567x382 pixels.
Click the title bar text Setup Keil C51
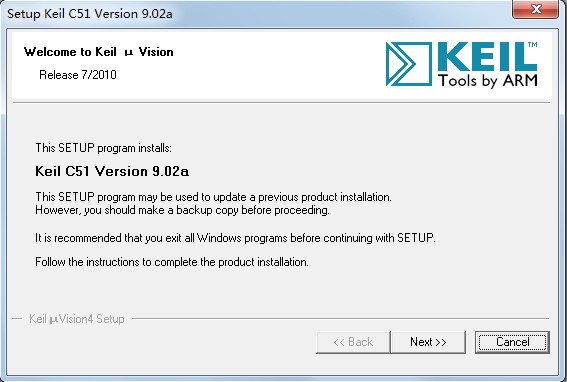pyautogui.click(x=90, y=14)
